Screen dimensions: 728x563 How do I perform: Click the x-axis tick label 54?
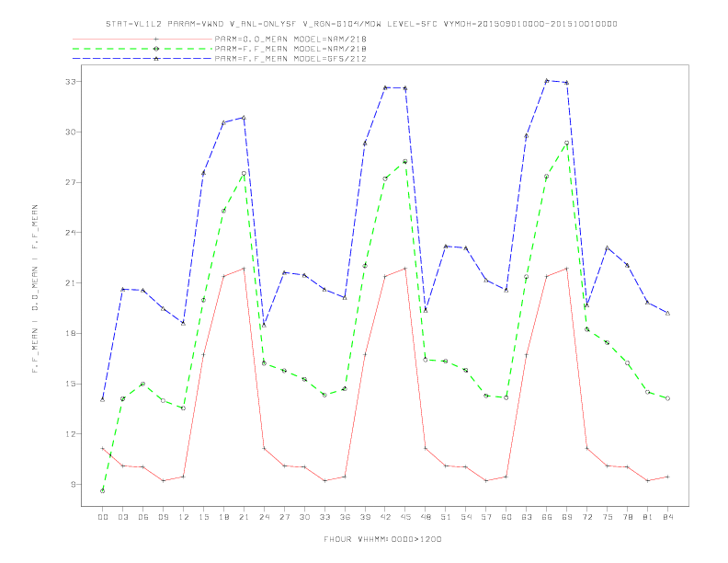click(466, 517)
